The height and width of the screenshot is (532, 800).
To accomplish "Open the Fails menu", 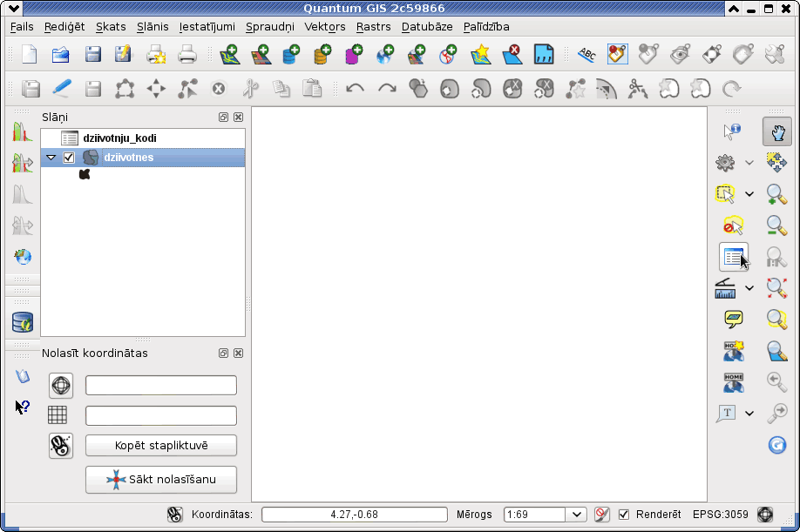I will (22, 26).
